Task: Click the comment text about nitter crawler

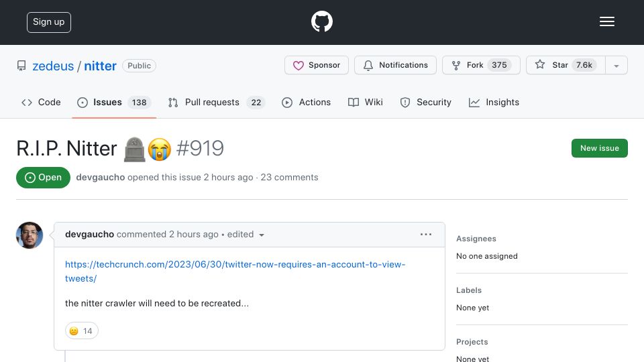Action: tap(157, 303)
